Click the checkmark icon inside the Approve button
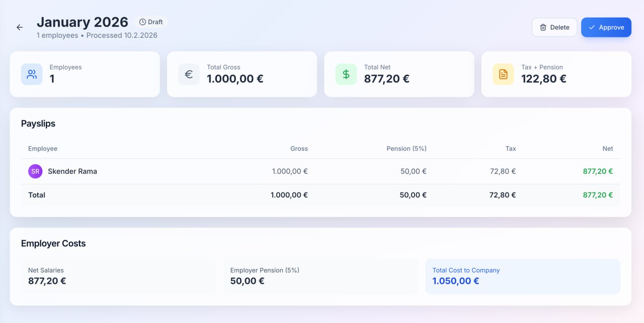The height and width of the screenshot is (323, 644). tap(593, 27)
